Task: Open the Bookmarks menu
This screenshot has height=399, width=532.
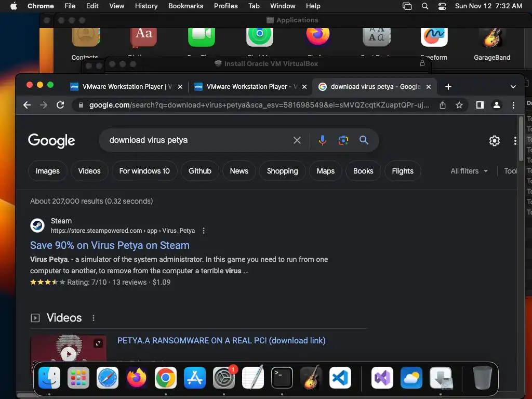Action: [185, 6]
